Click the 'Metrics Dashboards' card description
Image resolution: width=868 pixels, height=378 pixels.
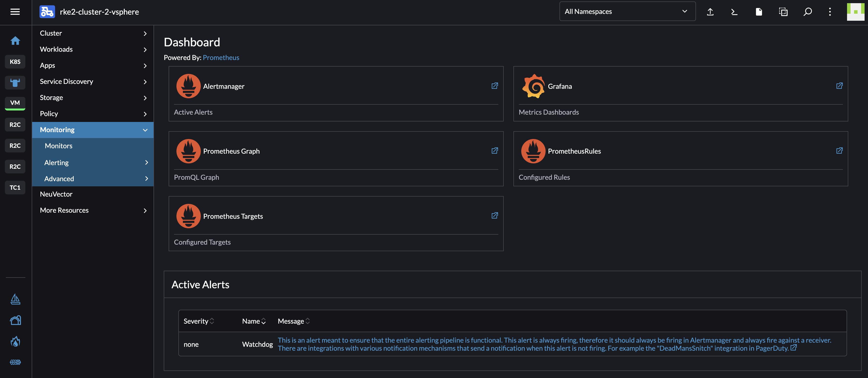tap(549, 112)
